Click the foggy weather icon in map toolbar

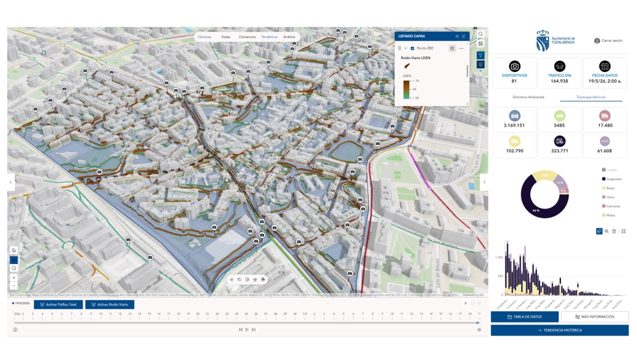coord(263,279)
